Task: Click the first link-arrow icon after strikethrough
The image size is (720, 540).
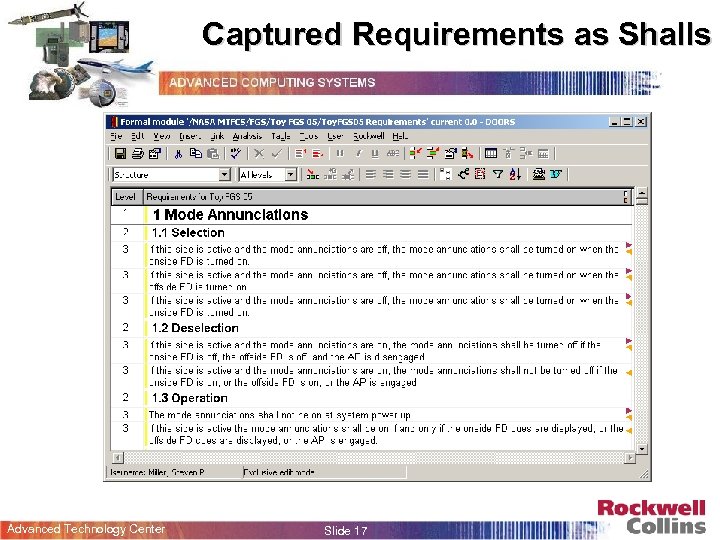Action: [x=416, y=153]
